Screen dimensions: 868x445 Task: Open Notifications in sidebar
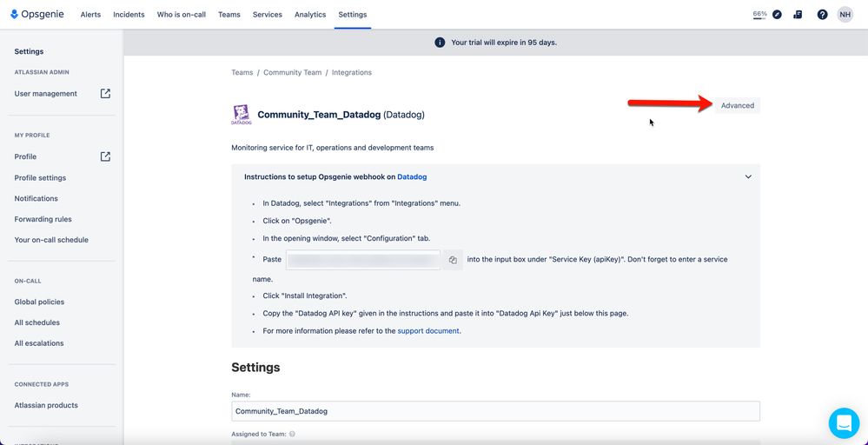coord(36,198)
